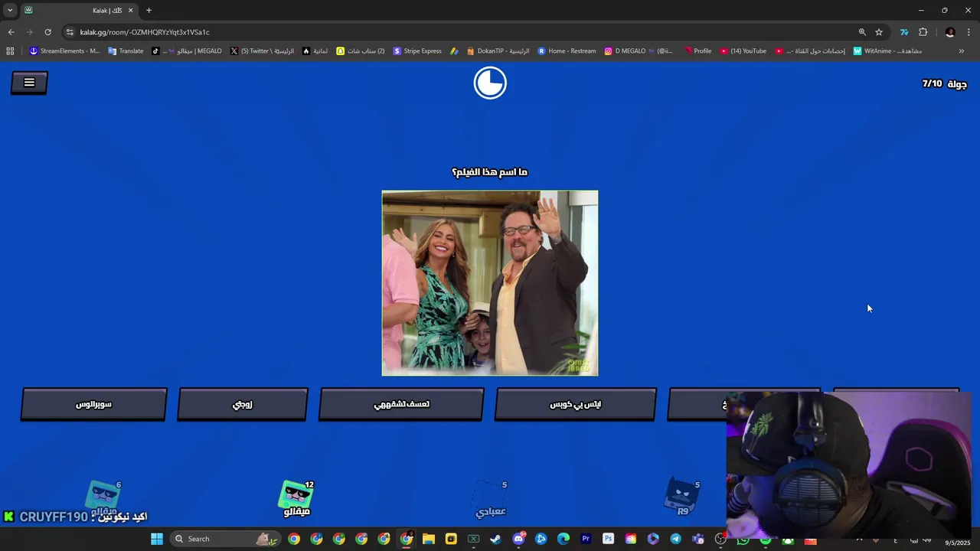Open the Chrome three-dot menu
Viewport: 980px width, 551px height.
(969, 32)
